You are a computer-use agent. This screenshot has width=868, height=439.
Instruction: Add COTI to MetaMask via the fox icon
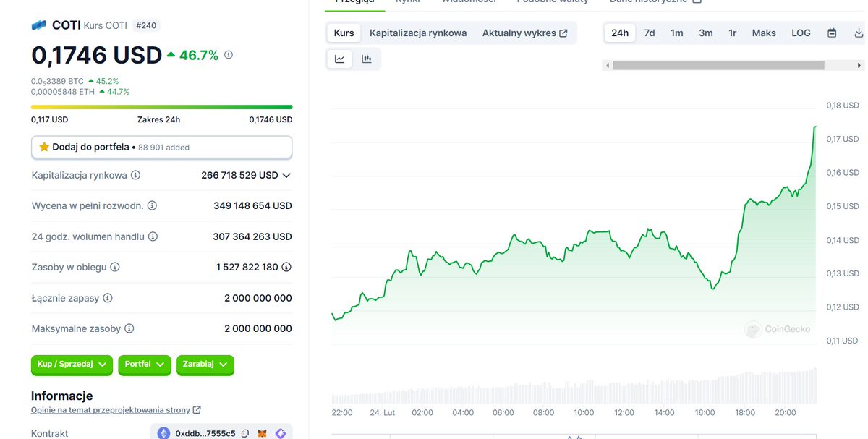(x=262, y=433)
